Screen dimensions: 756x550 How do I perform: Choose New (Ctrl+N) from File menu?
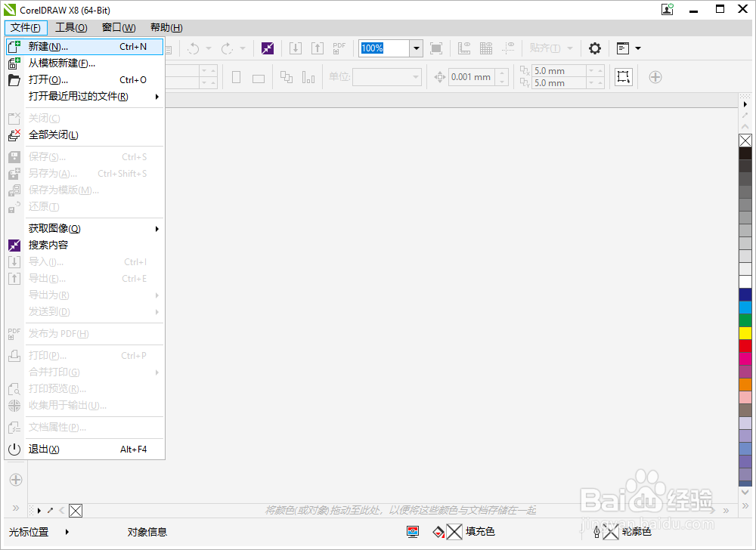coord(85,47)
